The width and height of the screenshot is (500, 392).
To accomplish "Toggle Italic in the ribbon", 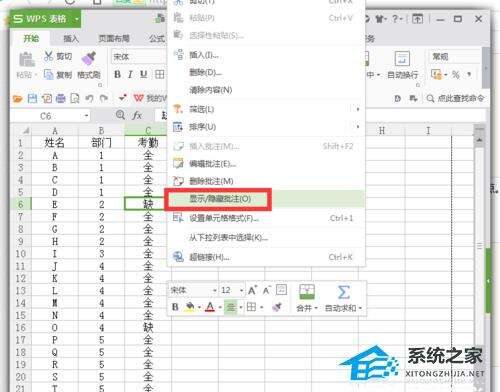I will (x=130, y=74).
